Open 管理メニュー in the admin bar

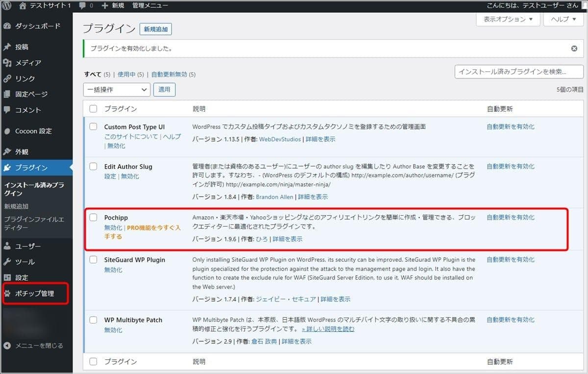[150, 6]
